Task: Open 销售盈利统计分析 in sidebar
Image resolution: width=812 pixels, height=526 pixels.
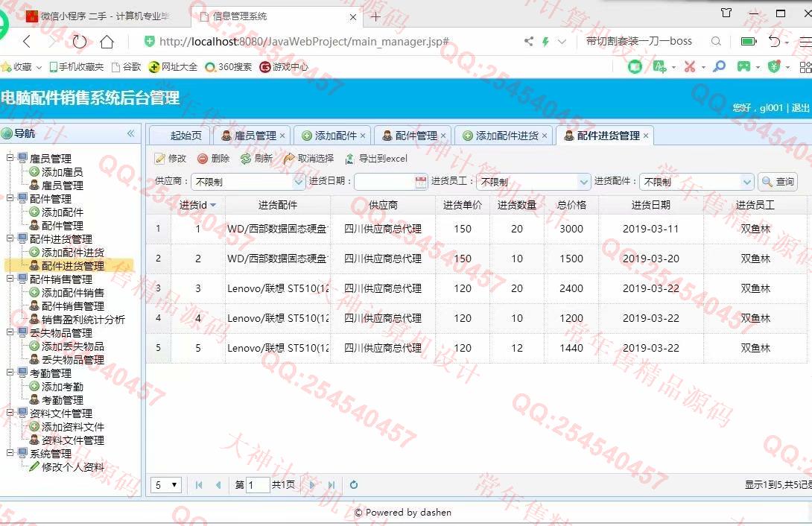Action: click(x=83, y=320)
